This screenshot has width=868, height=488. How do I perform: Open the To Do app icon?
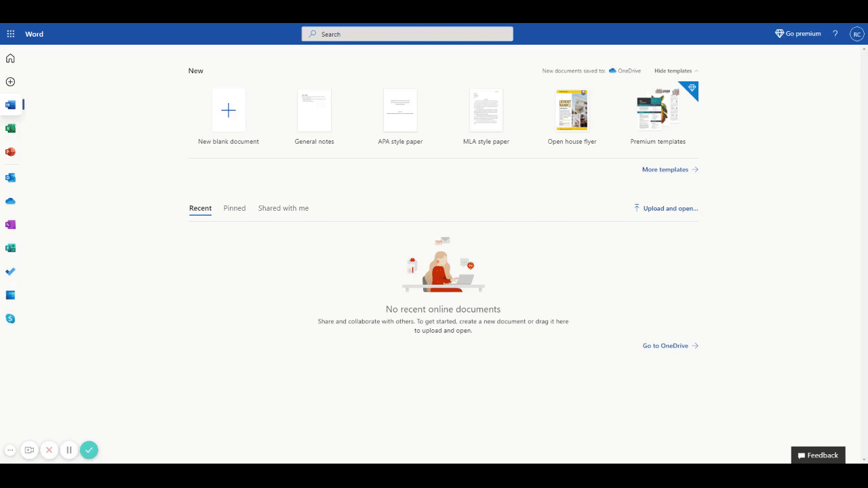coord(10,271)
